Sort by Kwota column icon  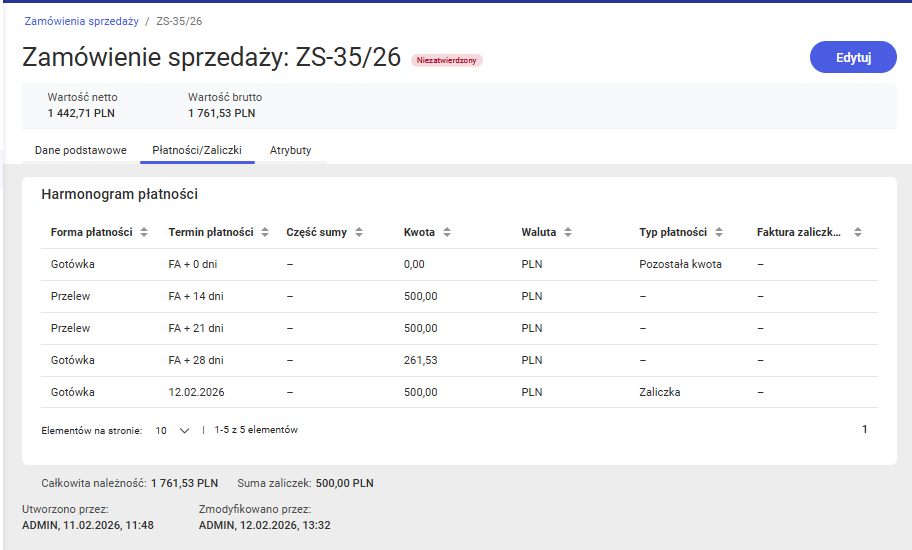tap(447, 232)
